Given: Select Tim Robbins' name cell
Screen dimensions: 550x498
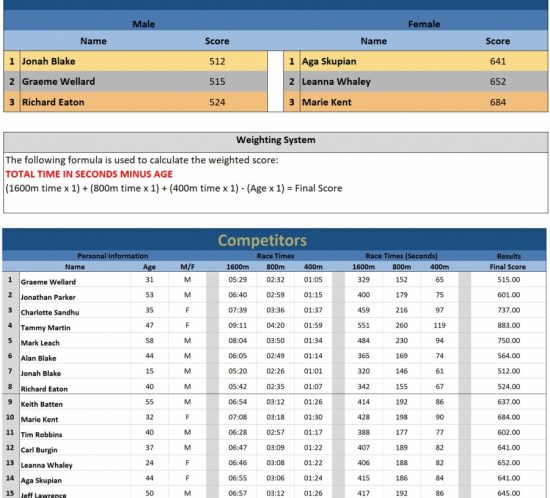Looking at the screenshot, I should pos(41,435).
